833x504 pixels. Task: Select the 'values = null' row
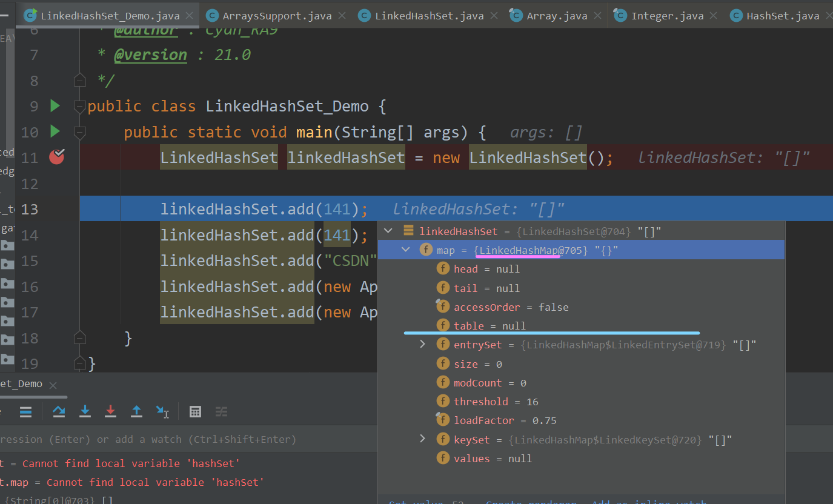tap(581, 458)
